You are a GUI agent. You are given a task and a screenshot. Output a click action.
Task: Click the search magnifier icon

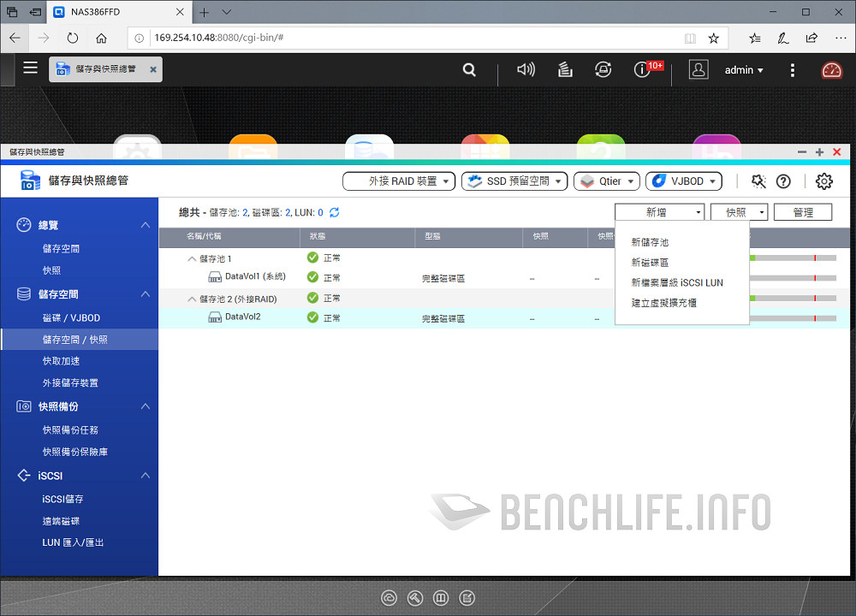(469, 70)
